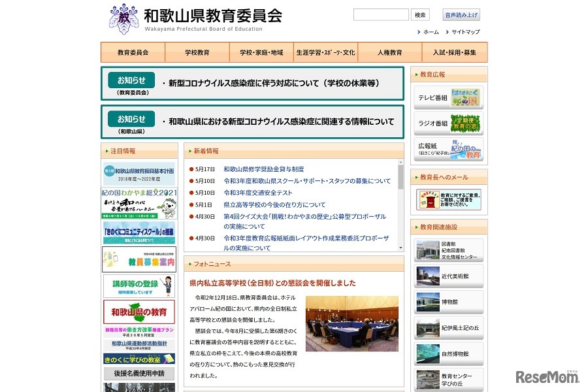Click the 広報紙 newsletter thumbnail image
The height and width of the screenshot is (392, 588).
point(465,150)
